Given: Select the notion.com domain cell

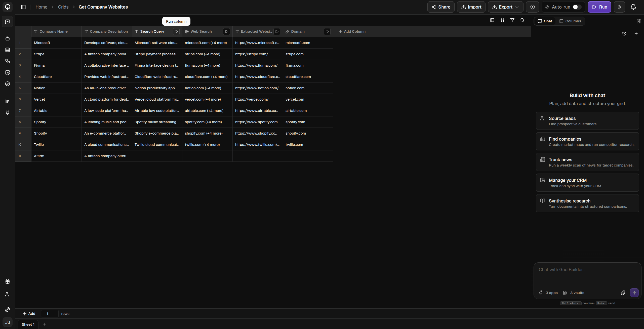Looking at the screenshot, I should [308, 88].
